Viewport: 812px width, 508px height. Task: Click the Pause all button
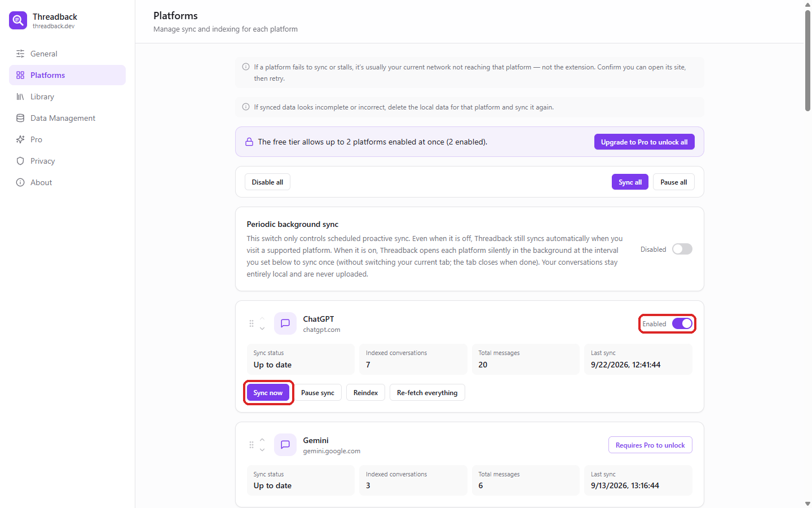tap(673, 182)
